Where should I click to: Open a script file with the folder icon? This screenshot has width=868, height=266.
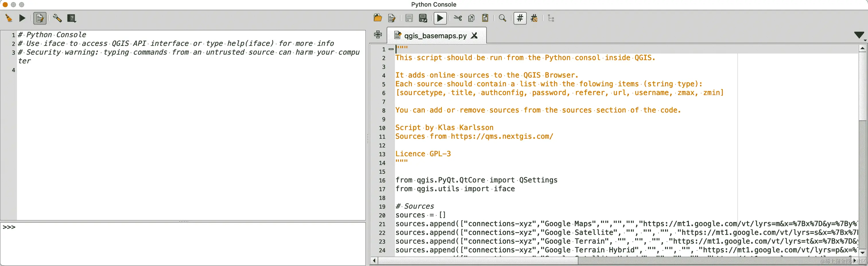[378, 18]
